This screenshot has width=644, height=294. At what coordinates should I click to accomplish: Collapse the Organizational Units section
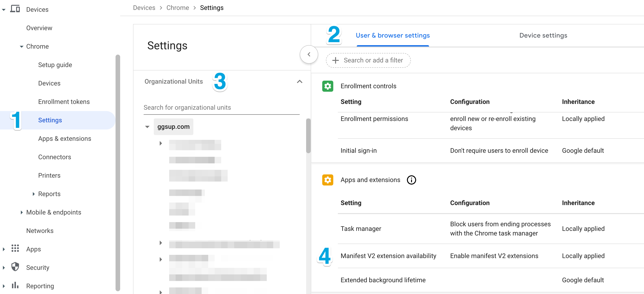(x=299, y=82)
